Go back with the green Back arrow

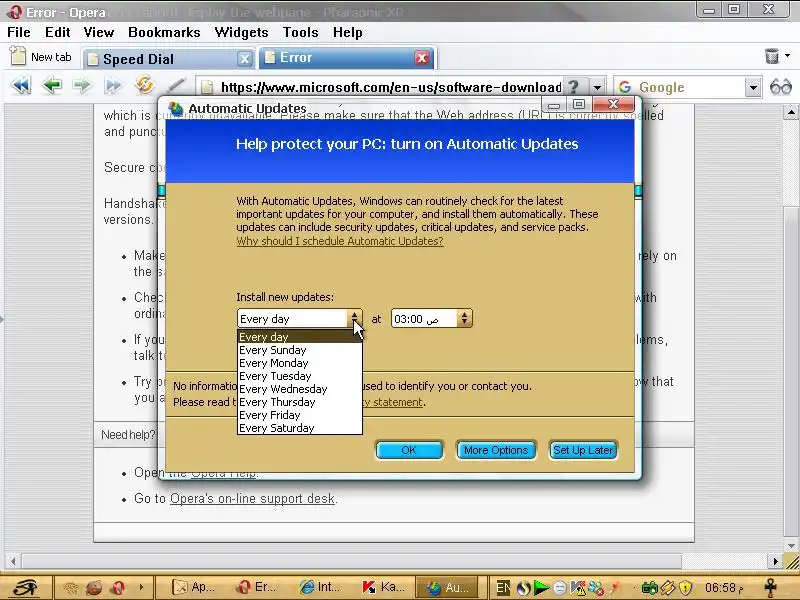[x=52, y=85]
